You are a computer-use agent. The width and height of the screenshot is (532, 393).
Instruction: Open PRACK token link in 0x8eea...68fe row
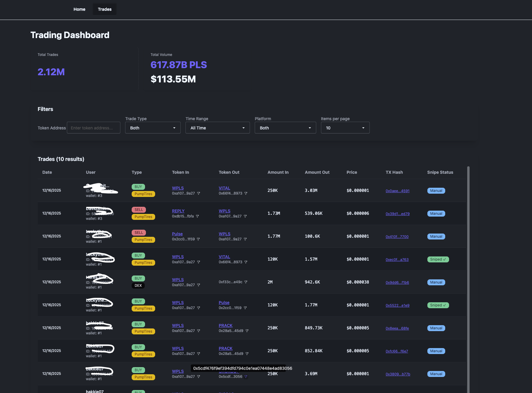click(x=226, y=325)
